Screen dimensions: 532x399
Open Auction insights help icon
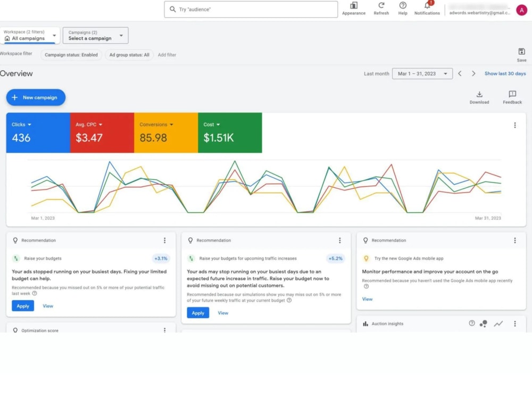(471, 323)
